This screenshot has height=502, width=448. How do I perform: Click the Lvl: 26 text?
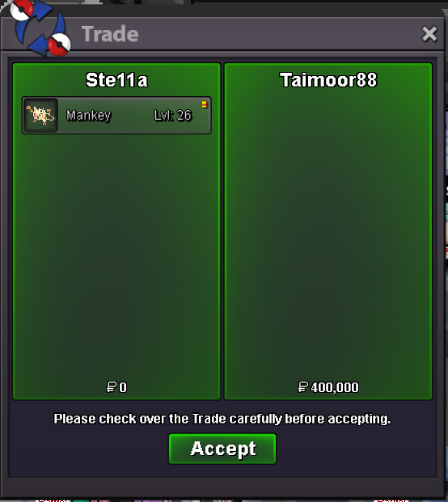pos(173,116)
